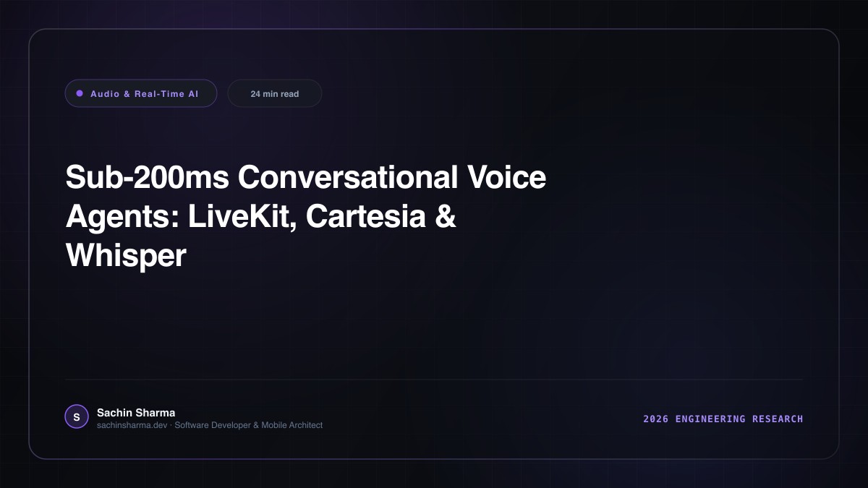Click the round S author avatar

pyautogui.click(x=77, y=416)
